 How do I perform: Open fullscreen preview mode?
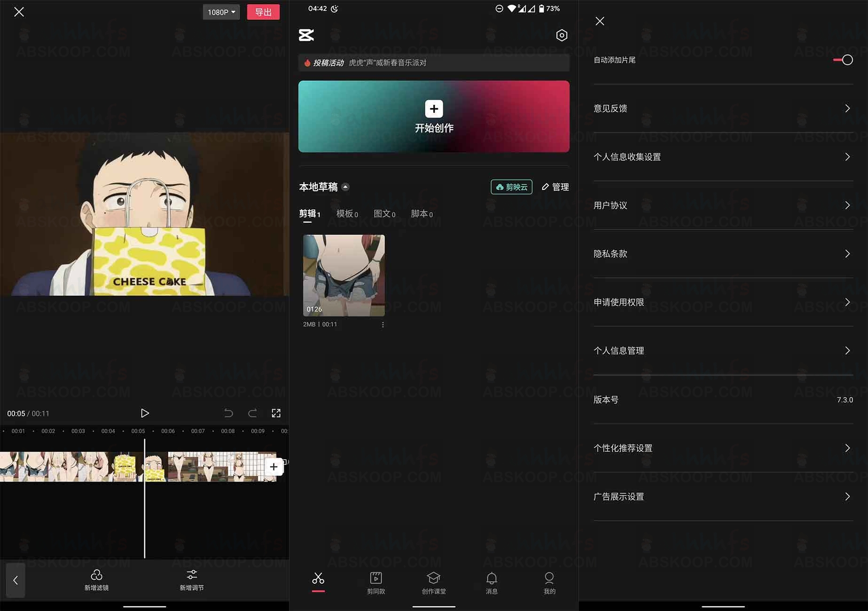click(x=276, y=413)
